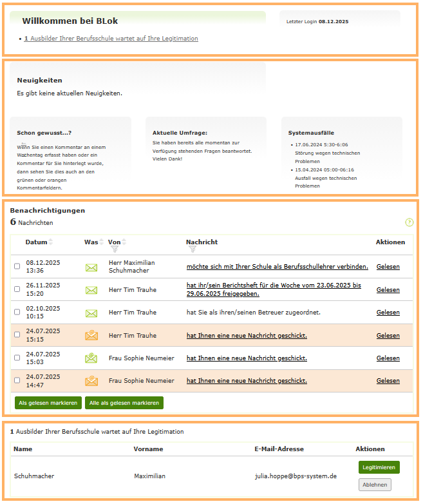Viewport: 423px width, 504px height.
Task: Tick the checkbox for the 24.07.2025 15:03 notification
Action: coord(17,358)
